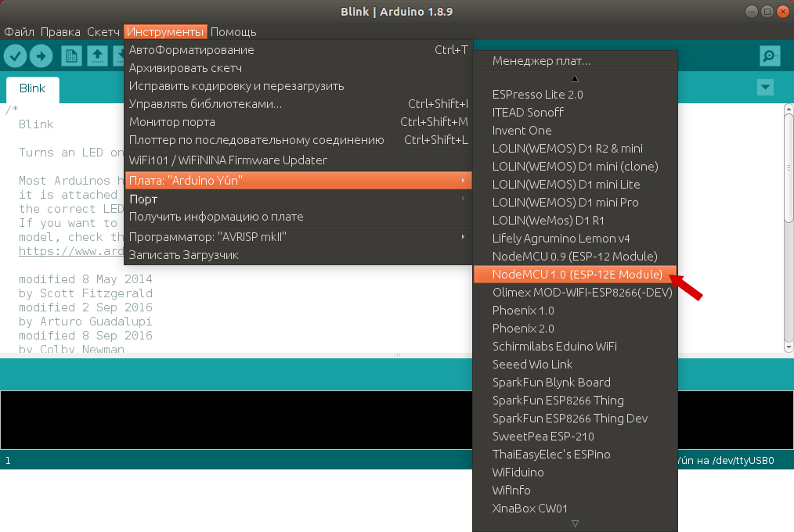This screenshot has height=532, width=794.
Task: Expand the Плата: "Arduino Yún" submenu
Action: [298, 181]
